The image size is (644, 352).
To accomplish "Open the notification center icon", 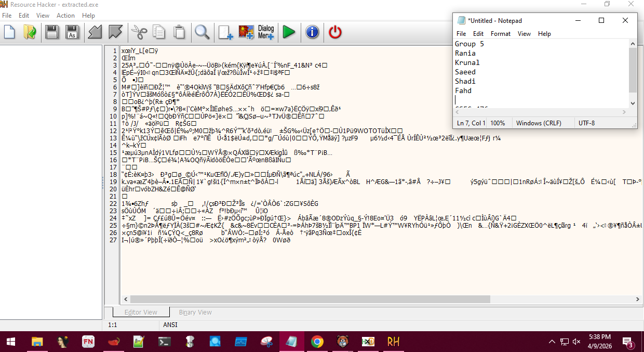I will tap(628, 342).
